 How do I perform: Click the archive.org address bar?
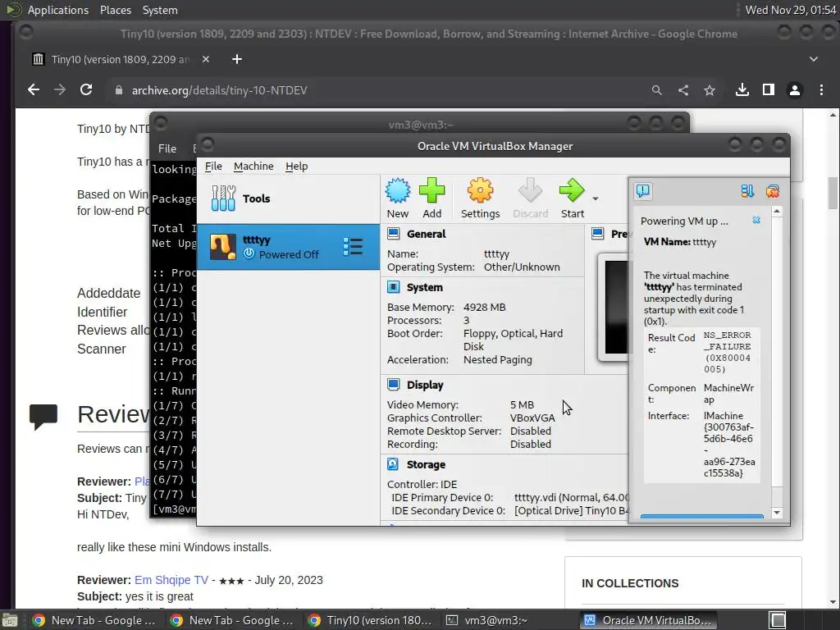[375, 90]
